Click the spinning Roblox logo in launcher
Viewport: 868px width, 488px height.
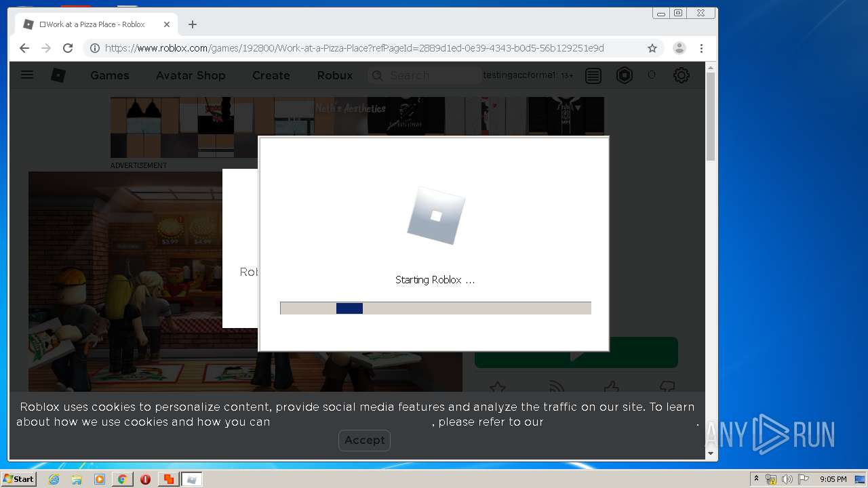[x=436, y=216]
